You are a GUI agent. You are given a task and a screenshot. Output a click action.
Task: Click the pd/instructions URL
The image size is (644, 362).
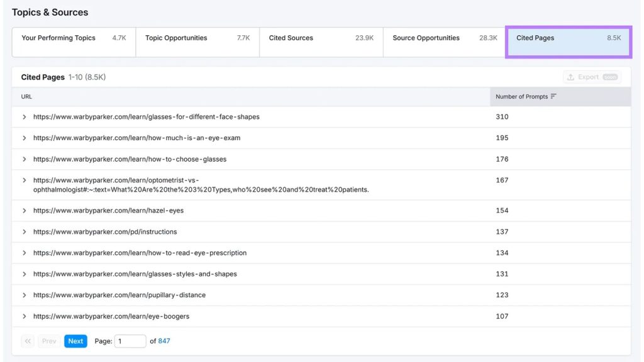(x=105, y=232)
